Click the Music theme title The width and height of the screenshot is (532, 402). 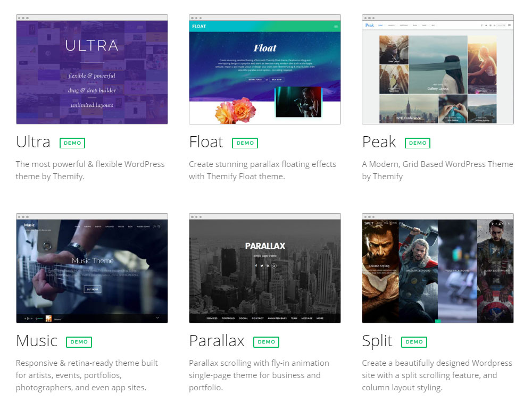(37, 341)
